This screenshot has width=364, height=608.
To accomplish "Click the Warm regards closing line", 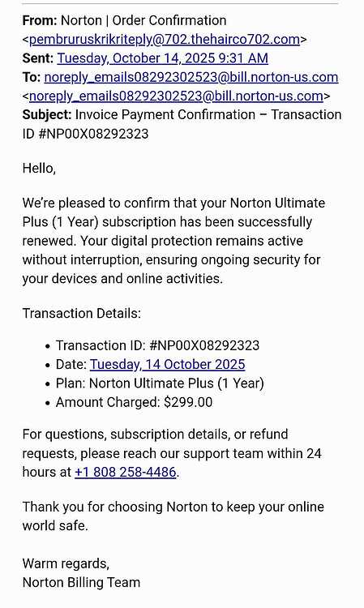I will (x=66, y=563).
